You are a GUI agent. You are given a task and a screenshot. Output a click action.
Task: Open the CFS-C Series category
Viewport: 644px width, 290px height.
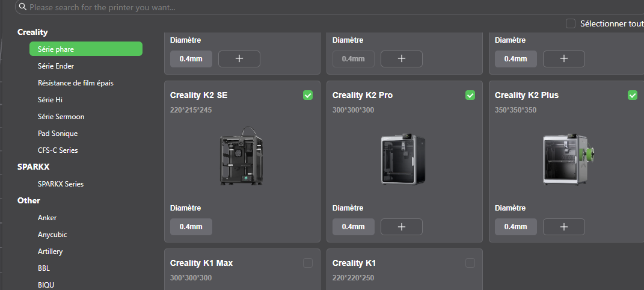point(58,150)
